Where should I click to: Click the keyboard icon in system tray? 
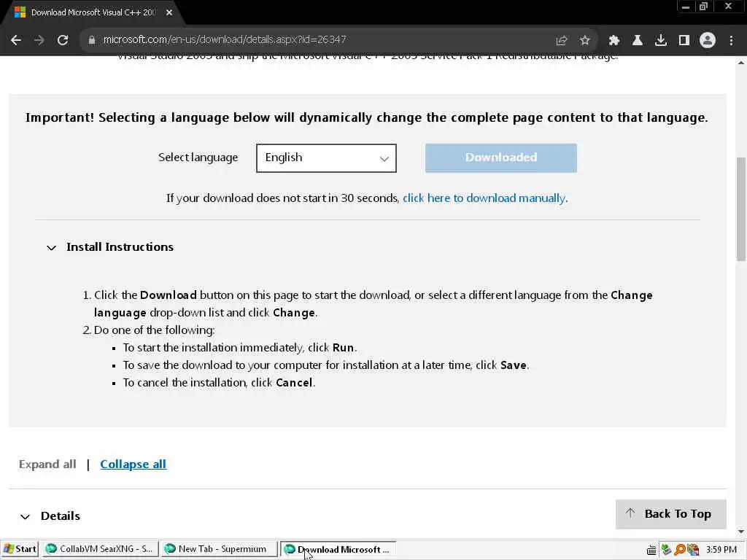click(651, 550)
